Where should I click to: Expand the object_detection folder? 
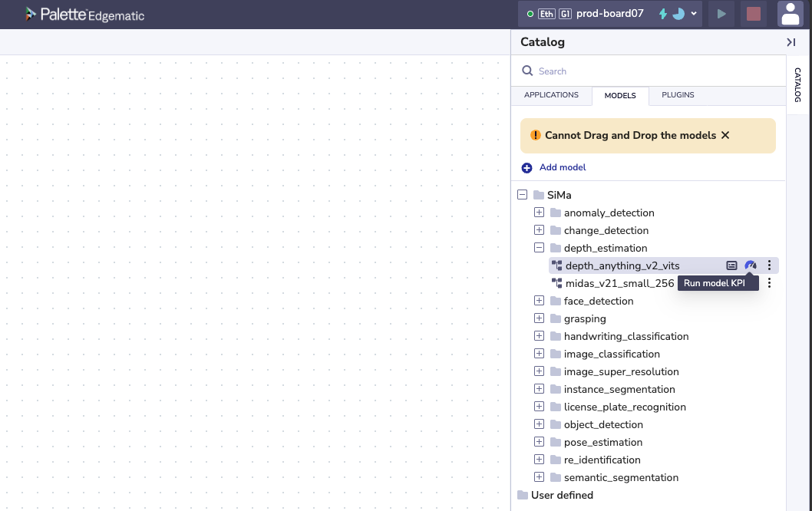[x=539, y=424]
